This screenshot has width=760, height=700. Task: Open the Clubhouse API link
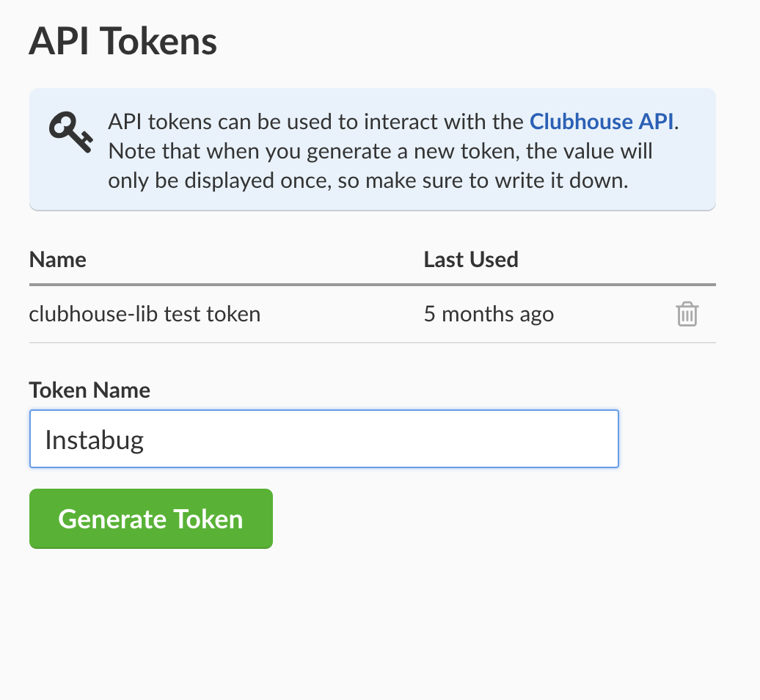click(601, 122)
